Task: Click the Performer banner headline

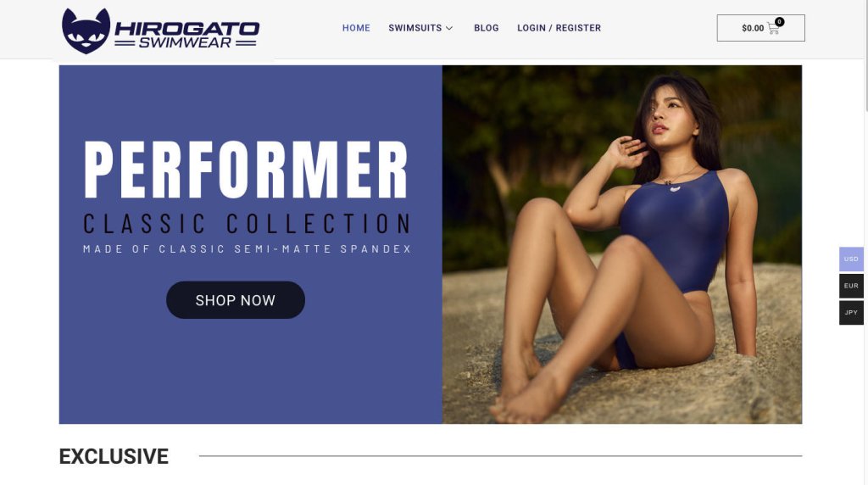Action: coord(246,169)
